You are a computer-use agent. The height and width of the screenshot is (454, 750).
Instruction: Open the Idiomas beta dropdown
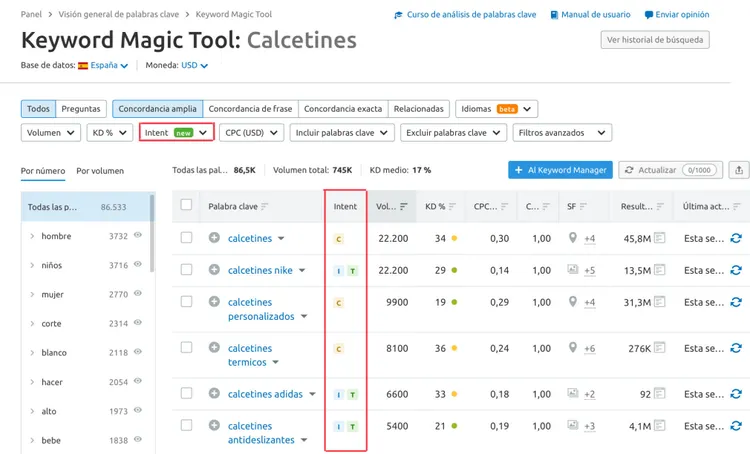coord(496,109)
